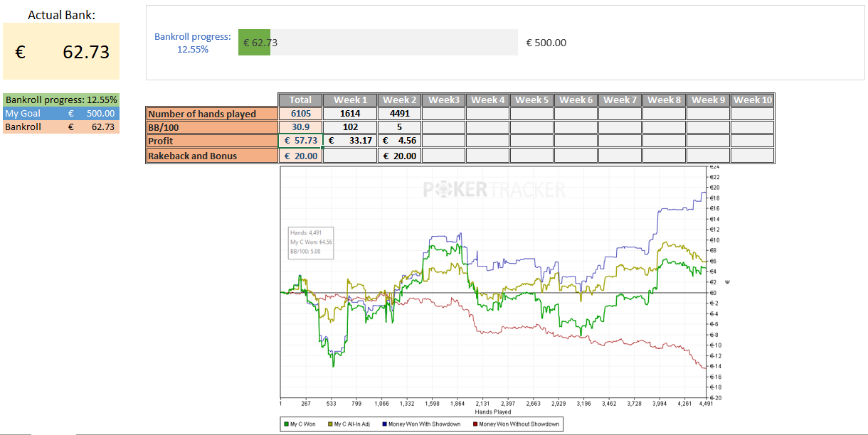The height and width of the screenshot is (435, 868).
Task: Select the "Week 2" column header
Action: coord(400,100)
